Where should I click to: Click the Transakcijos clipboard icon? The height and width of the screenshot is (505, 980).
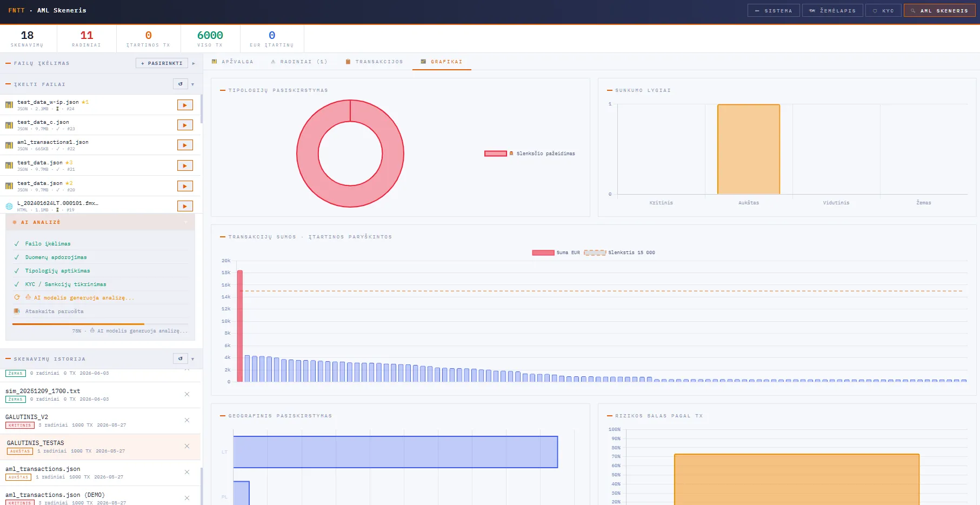348,62
